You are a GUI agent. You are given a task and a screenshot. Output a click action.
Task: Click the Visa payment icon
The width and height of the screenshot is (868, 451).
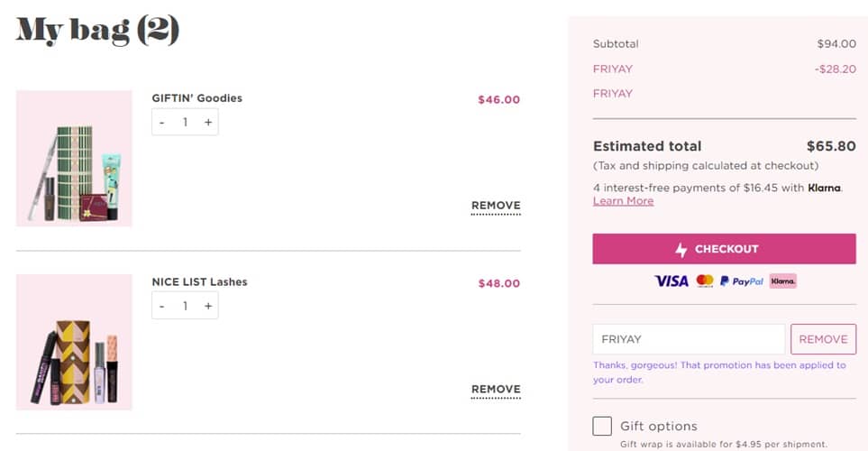tap(672, 281)
